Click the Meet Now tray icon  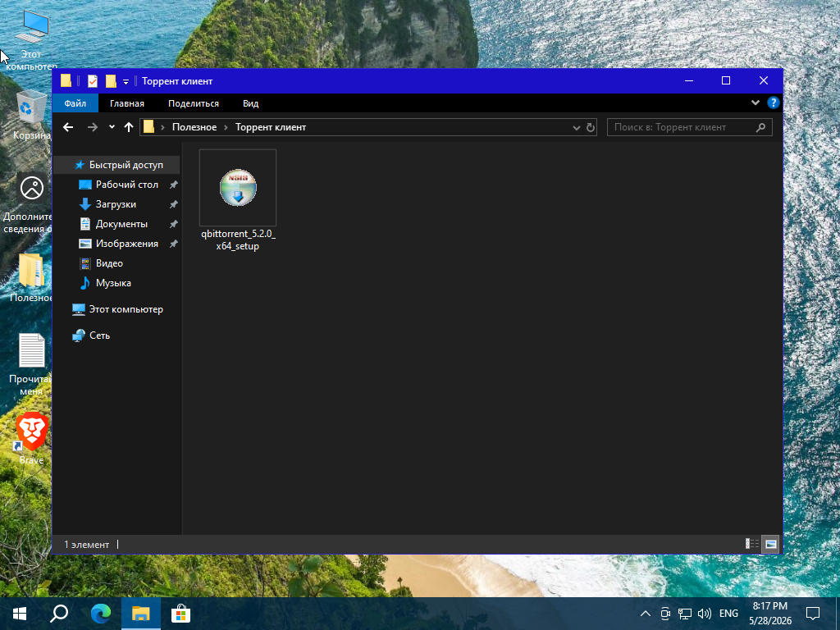tap(665, 614)
